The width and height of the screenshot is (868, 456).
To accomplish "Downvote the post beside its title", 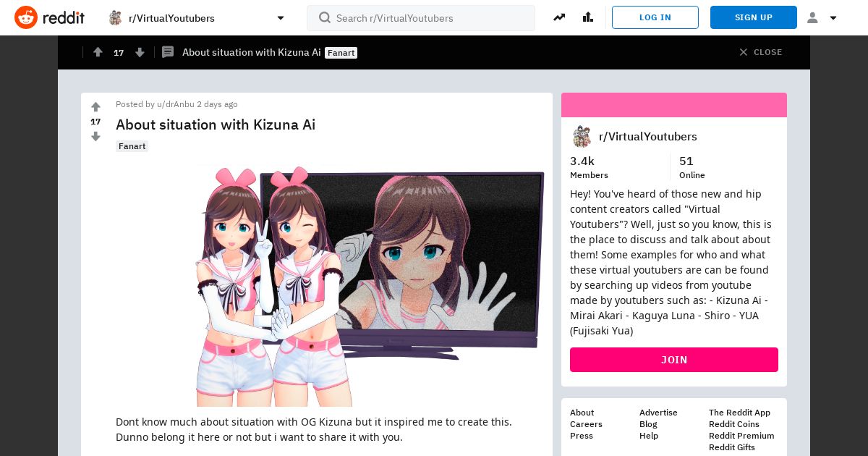I will tap(95, 136).
